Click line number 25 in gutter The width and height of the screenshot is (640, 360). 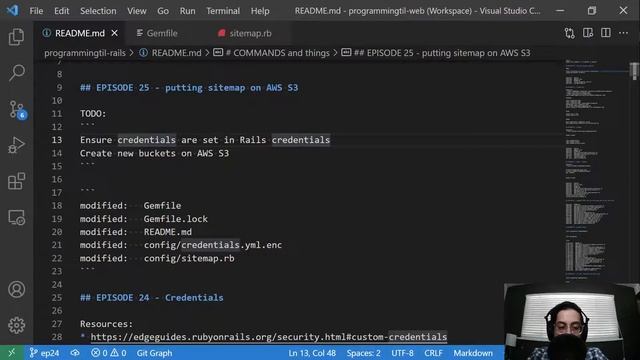click(x=57, y=298)
